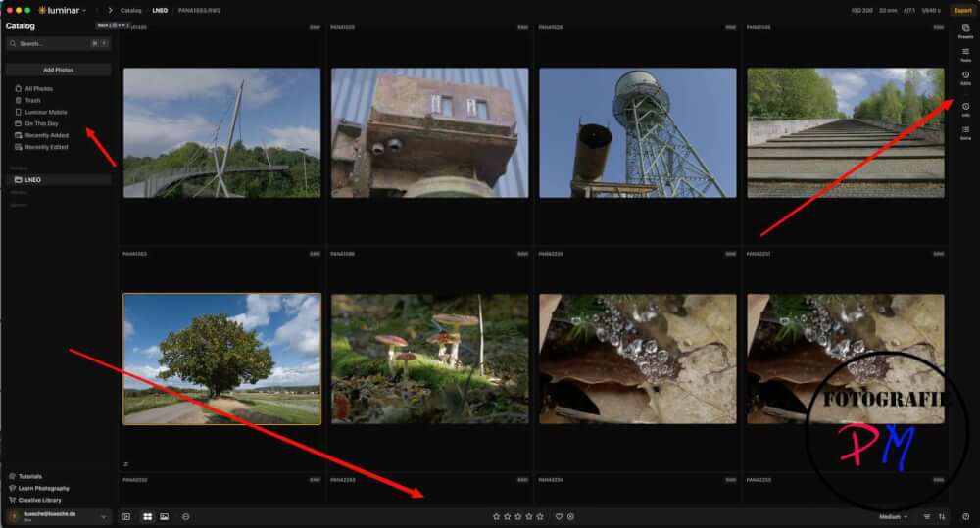Open the Edits history panel icon
Viewport: 980px width, 528px height.
click(x=965, y=78)
